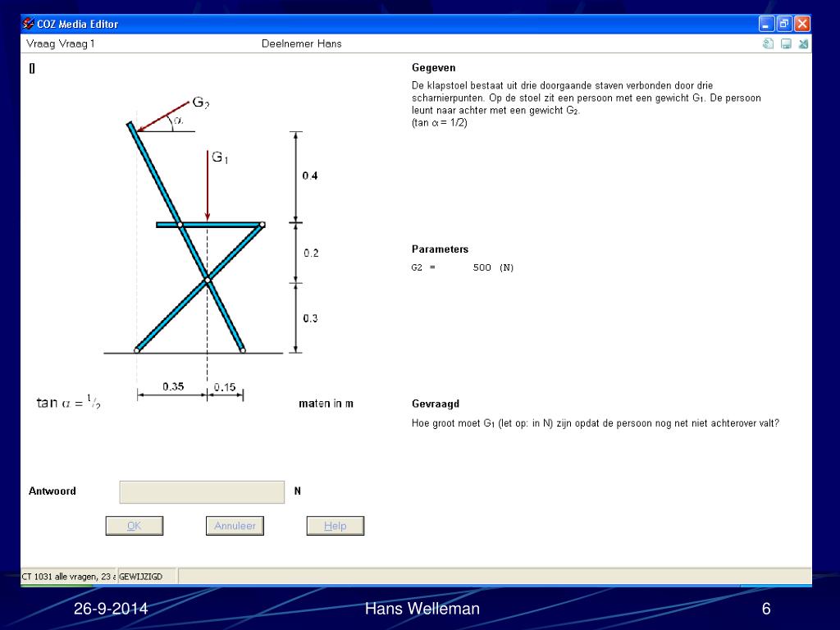
Task: Click the 0.15 dimension label
Action: 225,387
